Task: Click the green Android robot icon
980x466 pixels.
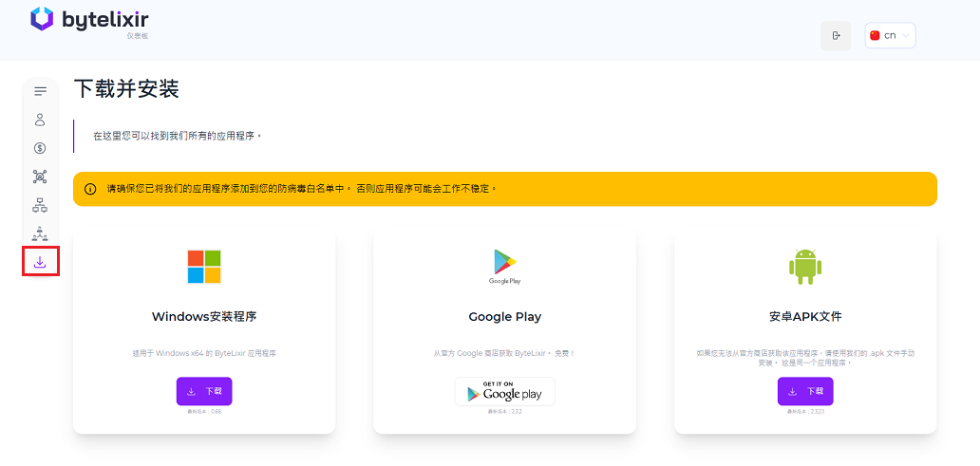Action: tap(805, 267)
